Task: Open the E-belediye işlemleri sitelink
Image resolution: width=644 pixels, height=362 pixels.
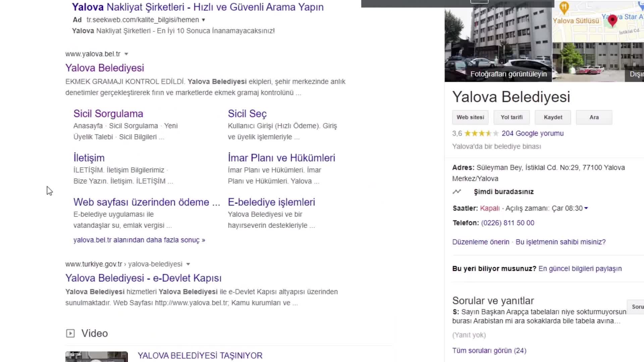Action: click(271, 202)
